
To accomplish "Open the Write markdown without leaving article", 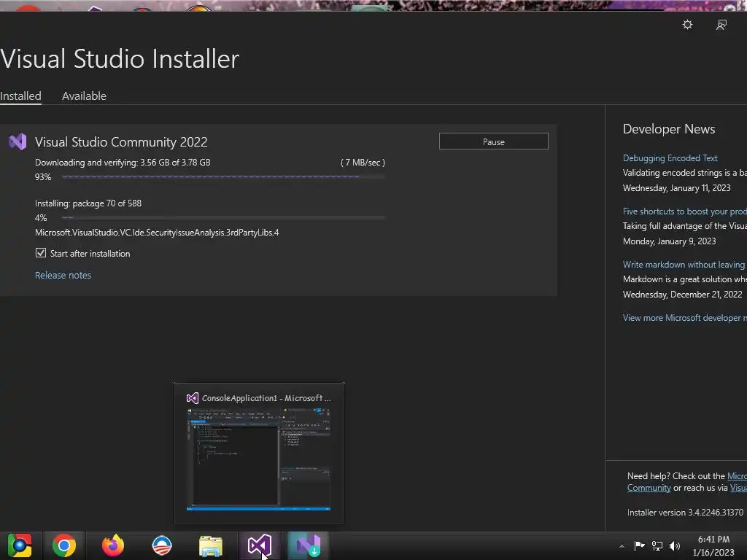I will pyautogui.click(x=684, y=265).
